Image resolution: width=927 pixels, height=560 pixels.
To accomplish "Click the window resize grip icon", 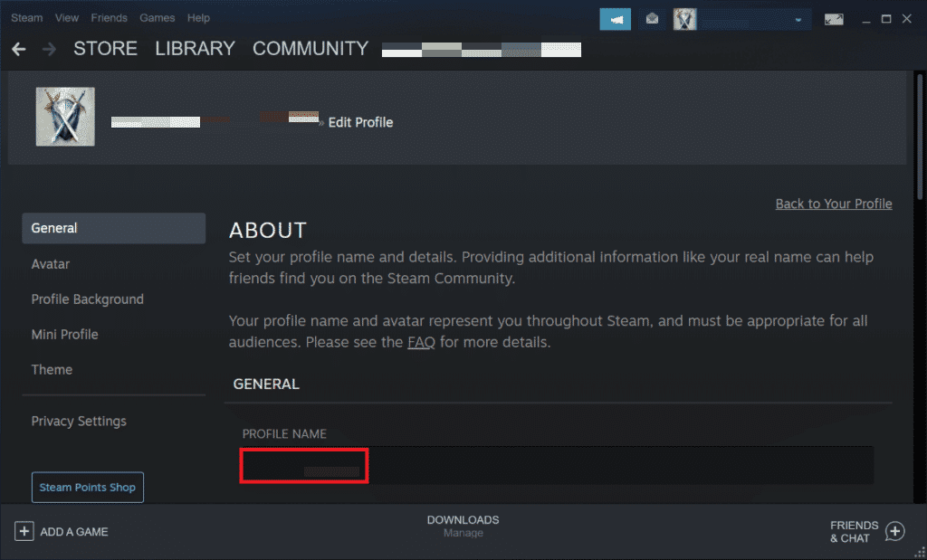I will coord(919,553).
